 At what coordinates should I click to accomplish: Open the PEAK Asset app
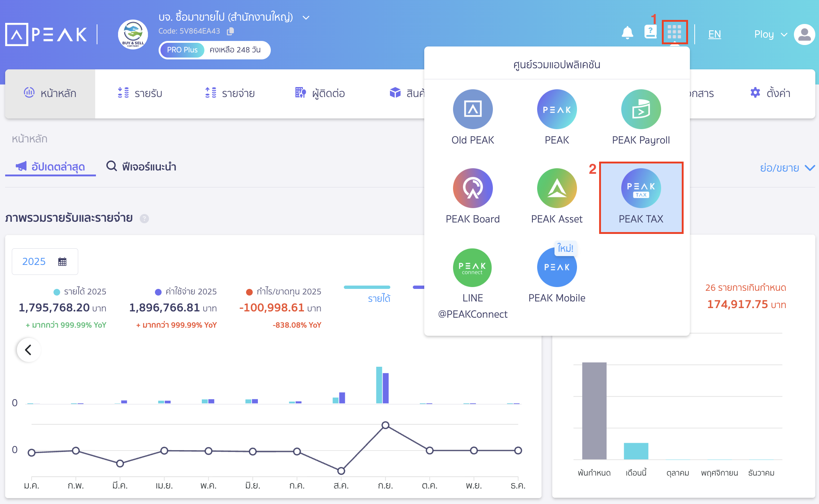[557, 188]
